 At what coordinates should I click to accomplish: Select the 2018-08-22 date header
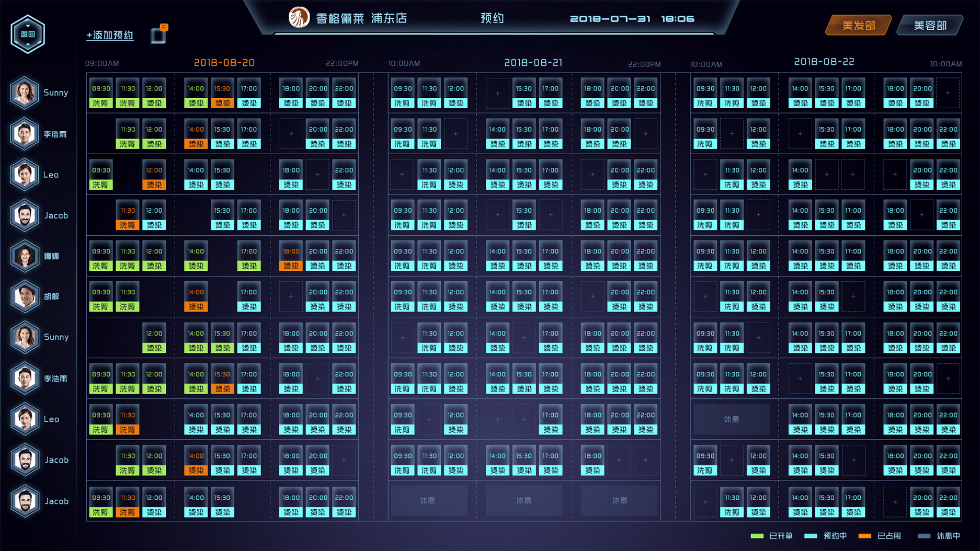tap(824, 62)
